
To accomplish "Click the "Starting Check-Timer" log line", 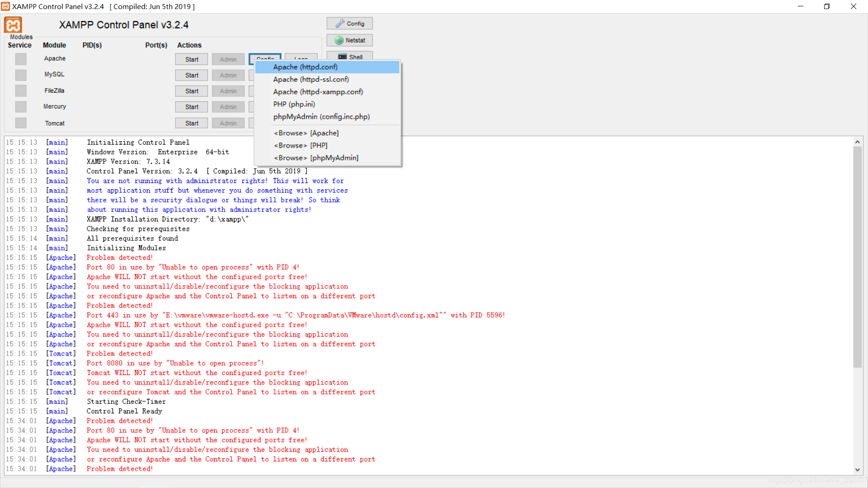I will [126, 401].
